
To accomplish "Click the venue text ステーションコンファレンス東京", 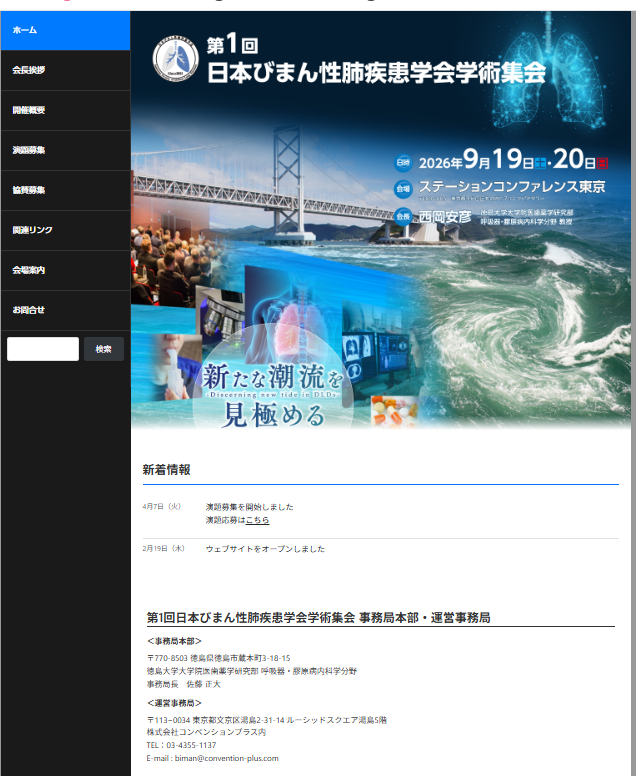I will point(512,187).
